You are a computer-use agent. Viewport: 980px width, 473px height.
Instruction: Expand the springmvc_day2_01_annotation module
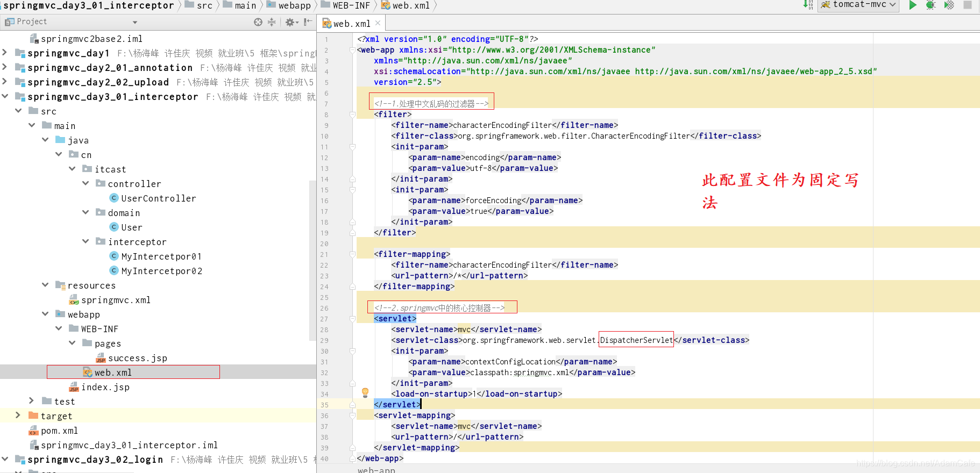click(x=5, y=67)
